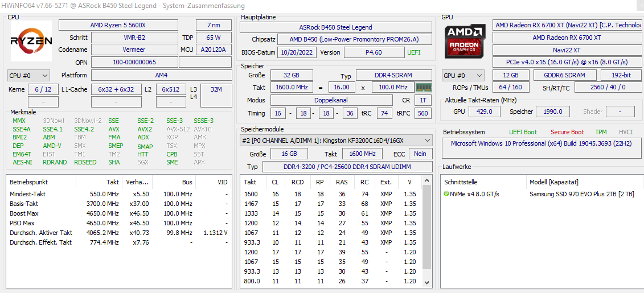644x293 pixels.
Task: Click the Verhä... column header
Action: coord(137,182)
